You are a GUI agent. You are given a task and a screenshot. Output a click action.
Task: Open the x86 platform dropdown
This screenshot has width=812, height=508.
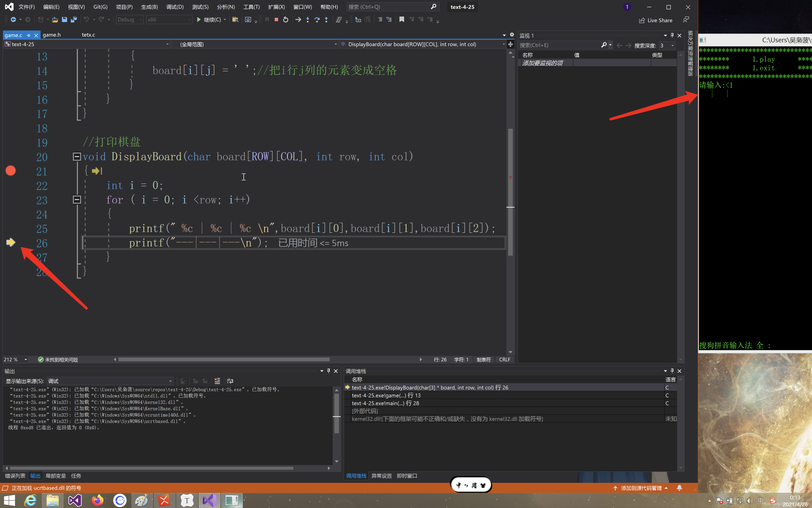pos(169,20)
